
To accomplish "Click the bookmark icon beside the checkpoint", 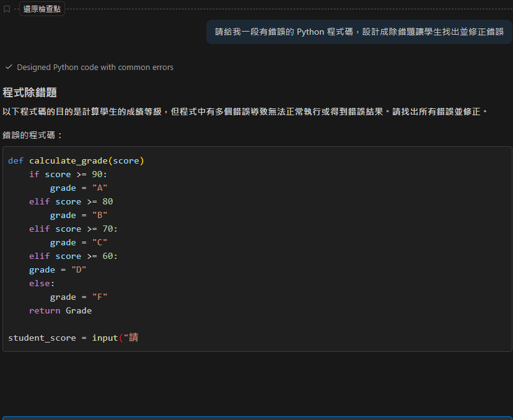I will 7,9.
